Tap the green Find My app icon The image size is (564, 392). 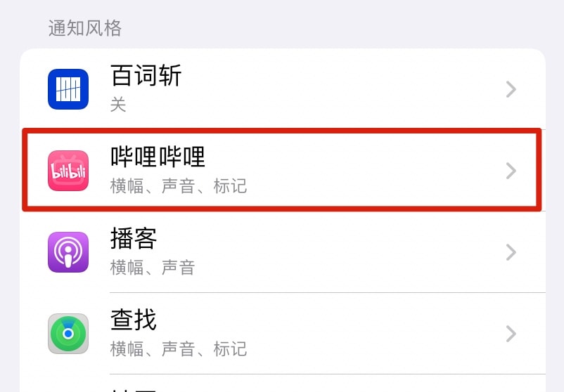68,334
